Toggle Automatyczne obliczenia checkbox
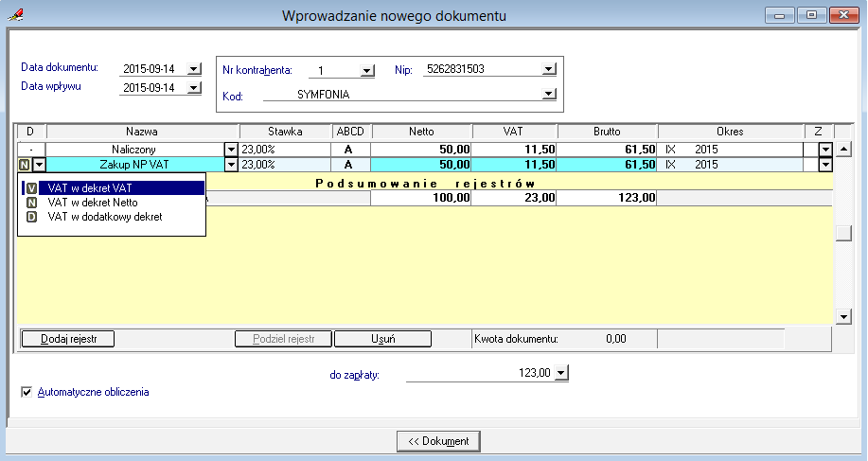 click(27, 392)
